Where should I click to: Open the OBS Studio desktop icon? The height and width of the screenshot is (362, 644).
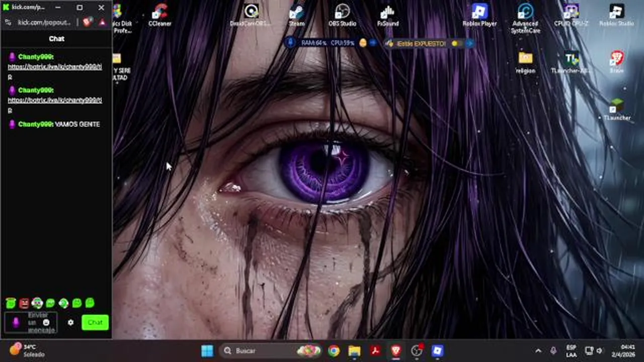[342, 15]
